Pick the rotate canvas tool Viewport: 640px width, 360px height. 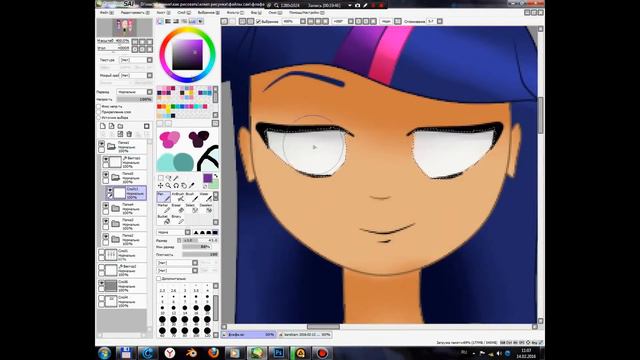point(176,186)
